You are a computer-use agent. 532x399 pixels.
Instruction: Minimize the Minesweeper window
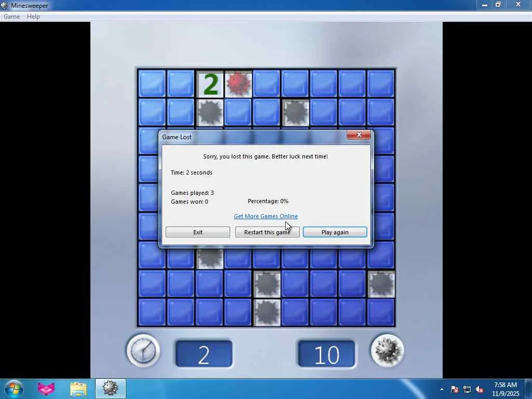pos(485,5)
